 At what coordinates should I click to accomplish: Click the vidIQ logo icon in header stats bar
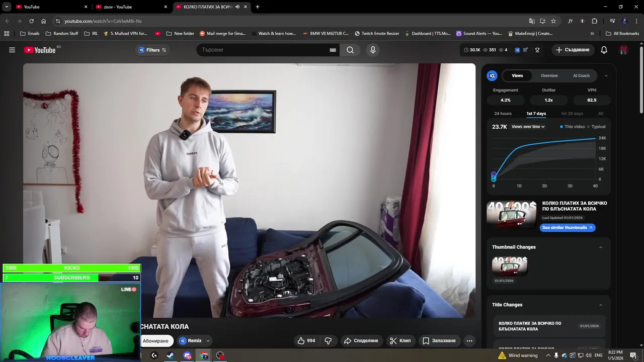(517, 50)
